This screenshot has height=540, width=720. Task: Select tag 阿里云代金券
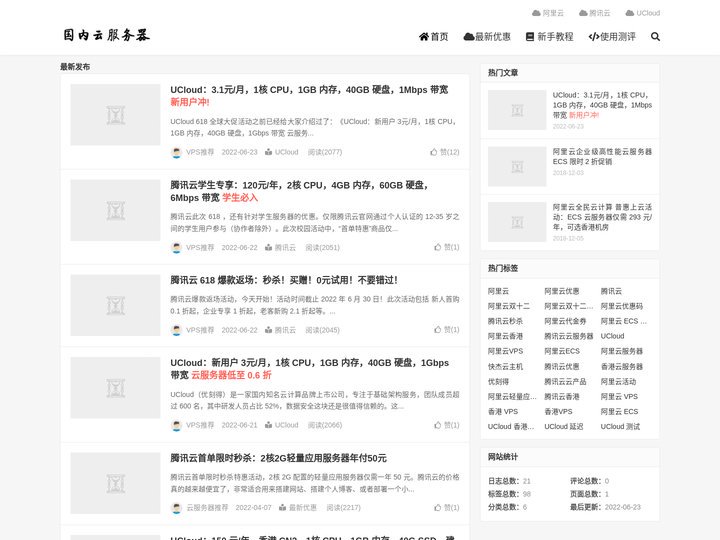(565, 321)
